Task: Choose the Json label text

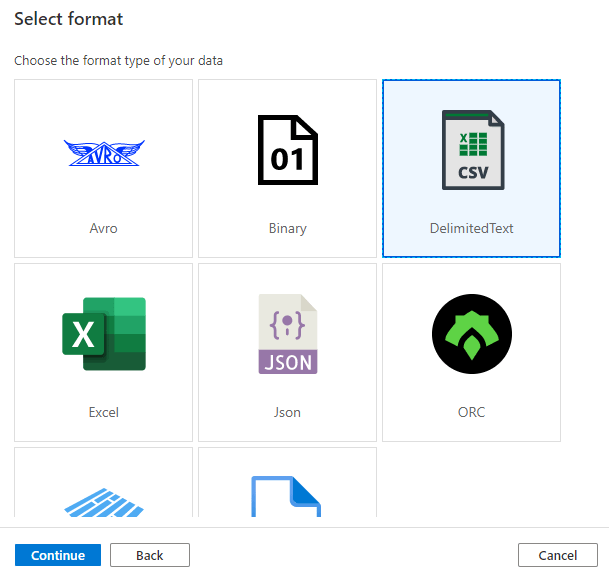Action: (287, 412)
